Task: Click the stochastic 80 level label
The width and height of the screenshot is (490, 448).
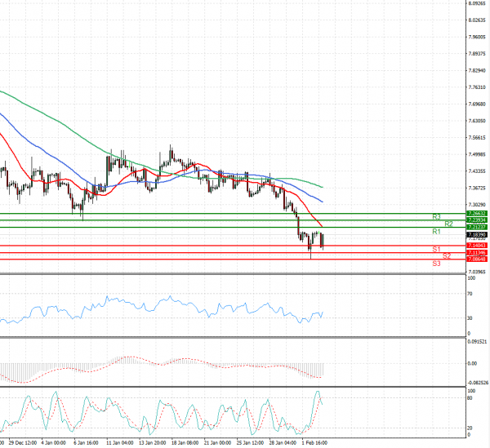Action: [470, 398]
